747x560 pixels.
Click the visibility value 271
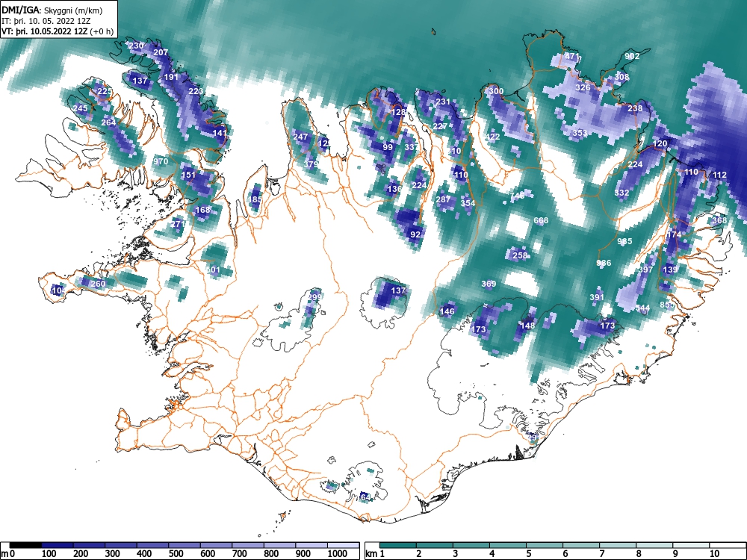pyautogui.click(x=178, y=224)
